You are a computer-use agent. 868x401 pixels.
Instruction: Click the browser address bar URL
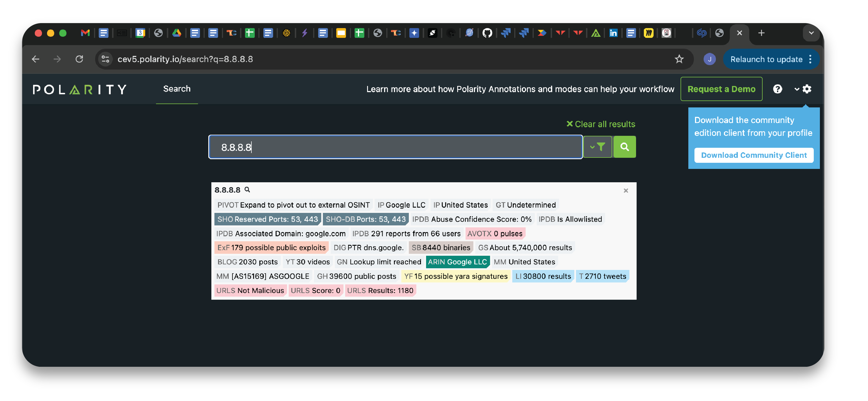[x=185, y=59]
